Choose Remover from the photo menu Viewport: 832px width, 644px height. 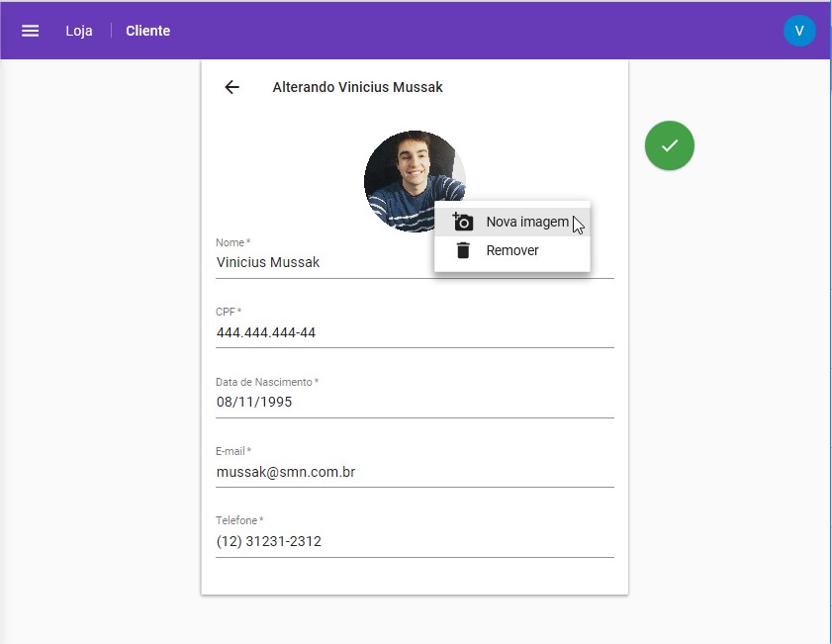point(512,250)
